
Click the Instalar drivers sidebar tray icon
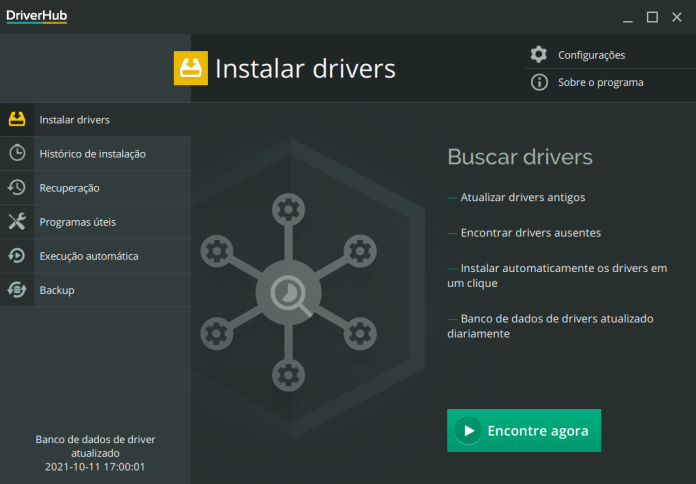pyautogui.click(x=17, y=119)
